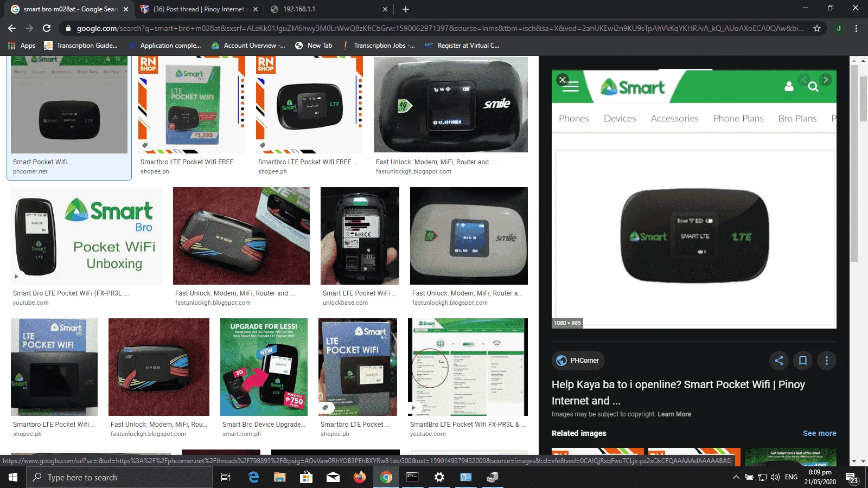Close the Google Search tab
Screen dimensions: 868x488
tap(126, 9)
